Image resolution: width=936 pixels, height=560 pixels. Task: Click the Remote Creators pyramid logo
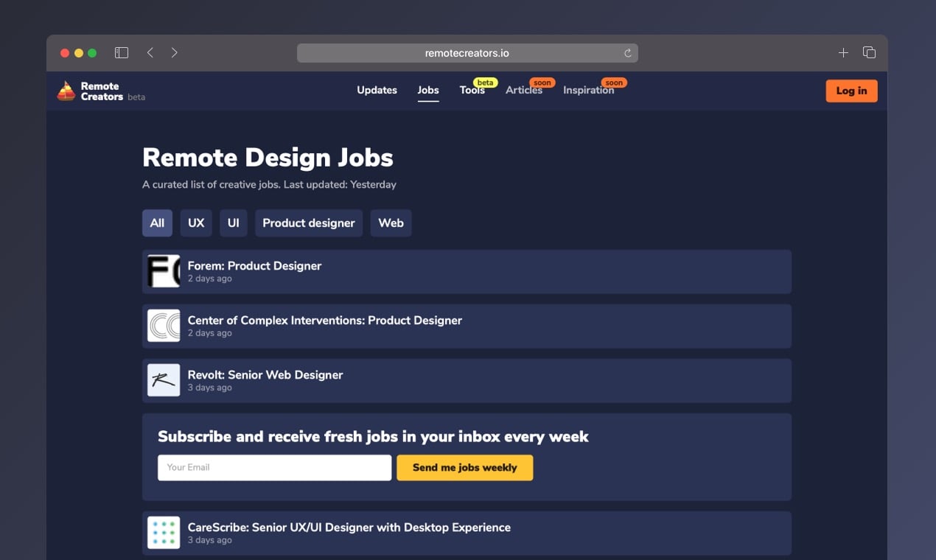tap(66, 91)
